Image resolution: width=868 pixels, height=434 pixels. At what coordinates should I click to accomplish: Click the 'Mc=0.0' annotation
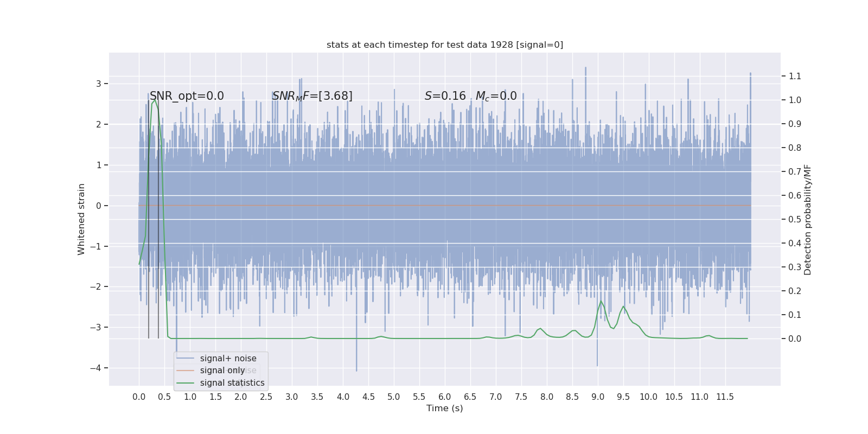pyautogui.click(x=496, y=96)
